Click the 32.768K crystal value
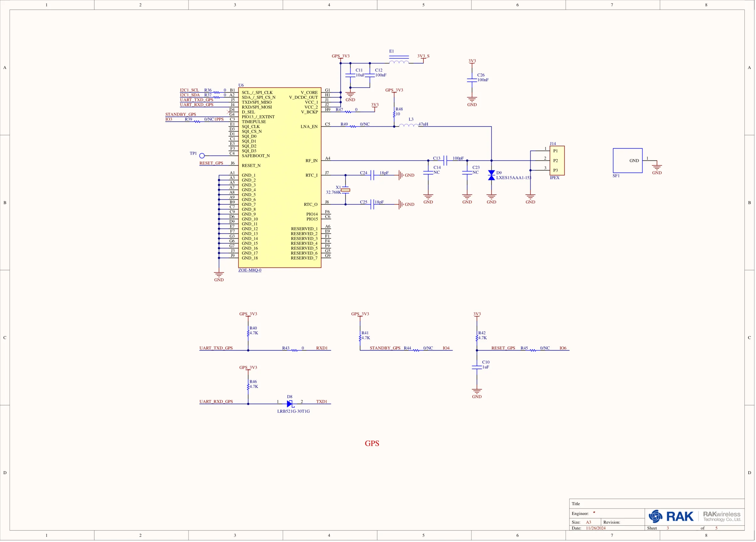 click(x=333, y=192)
